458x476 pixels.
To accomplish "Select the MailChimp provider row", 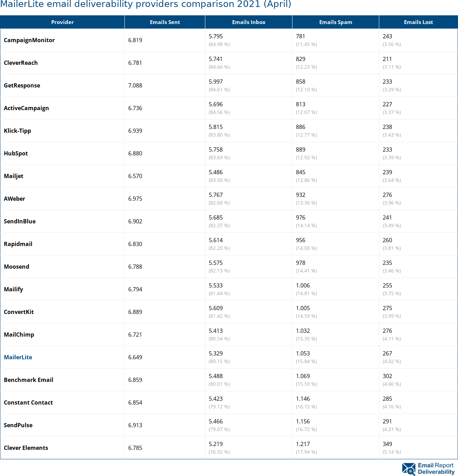I will click(19, 335).
